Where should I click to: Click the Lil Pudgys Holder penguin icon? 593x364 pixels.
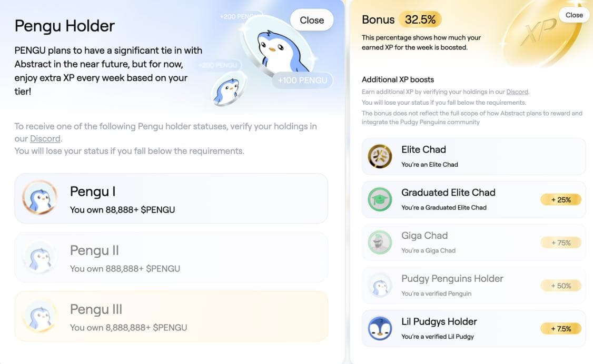(380, 329)
